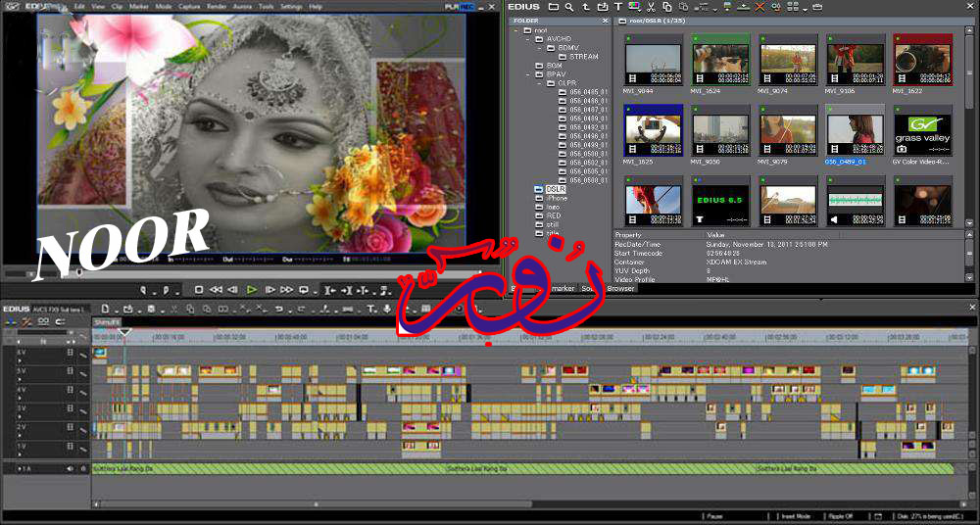
Task: Open dropdown arrow next to color bars icon
Action: pos(642,9)
